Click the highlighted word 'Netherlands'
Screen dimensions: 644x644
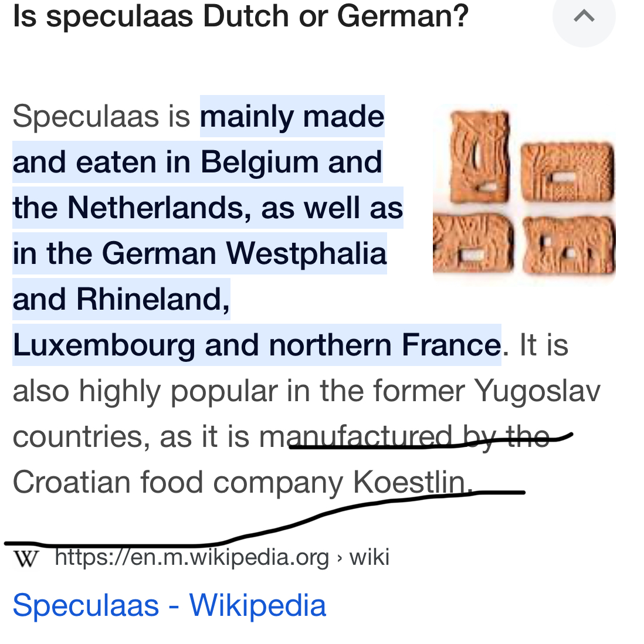pyautogui.click(x=160, y=208)
